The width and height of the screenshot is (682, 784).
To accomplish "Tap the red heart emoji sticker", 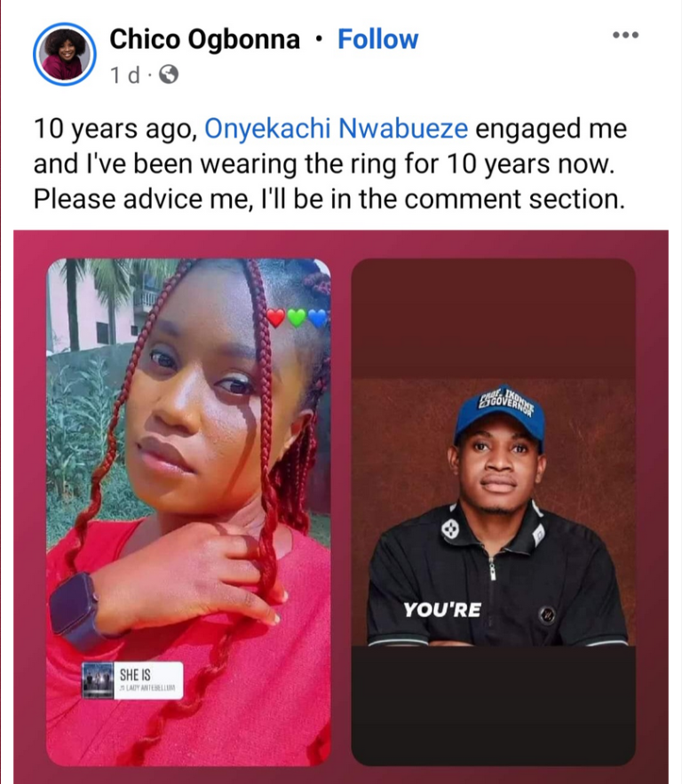I will click(275, 318).
